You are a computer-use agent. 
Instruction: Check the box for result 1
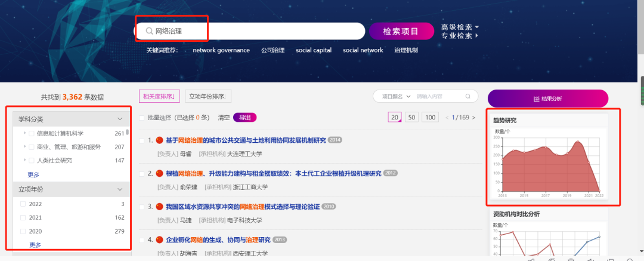point(142,140)
